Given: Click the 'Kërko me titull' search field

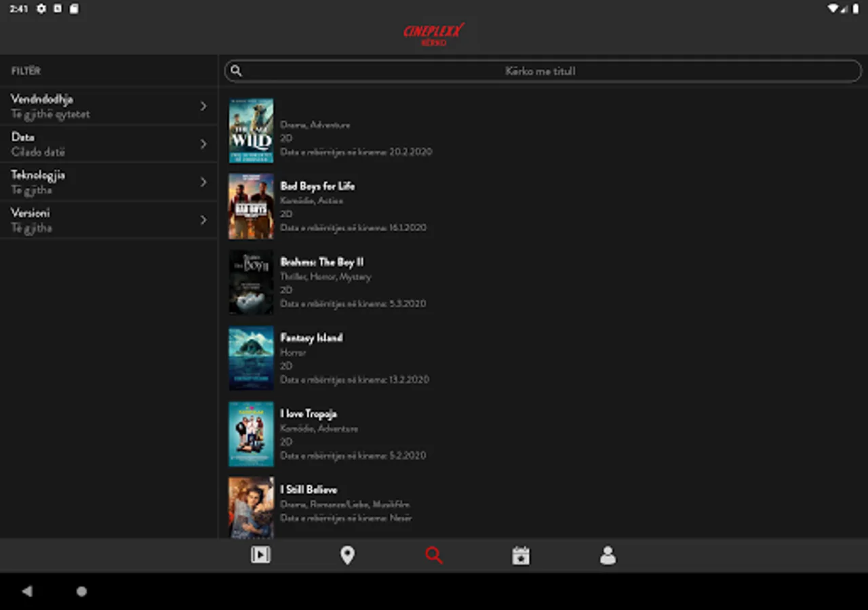Looking at the screenshot, I should (x=543, y=70).
